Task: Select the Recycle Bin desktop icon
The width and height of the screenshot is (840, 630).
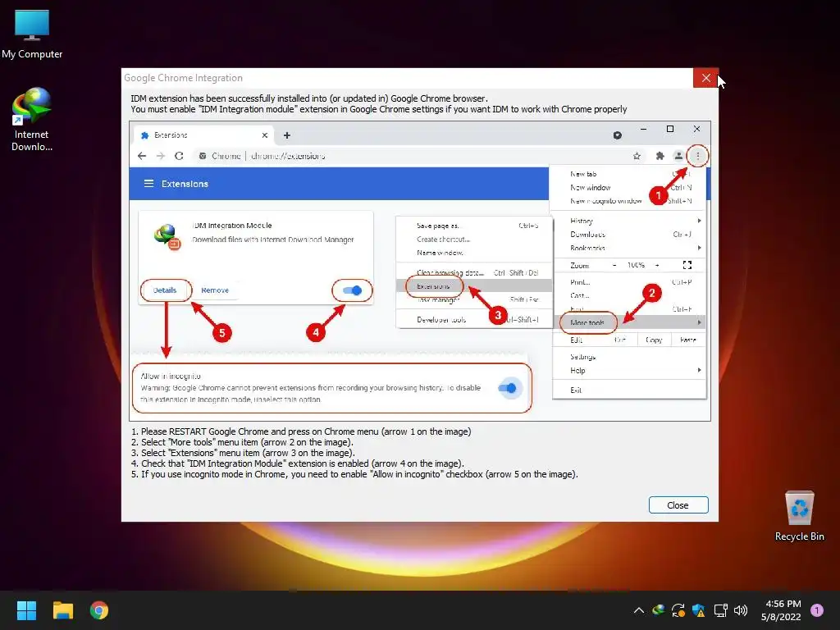Action: pos(799,517)
